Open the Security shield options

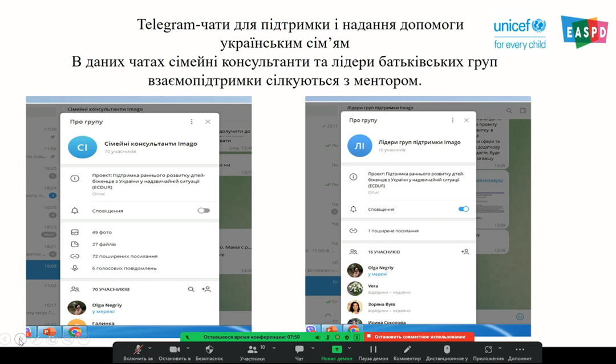(x=209, y=350)
